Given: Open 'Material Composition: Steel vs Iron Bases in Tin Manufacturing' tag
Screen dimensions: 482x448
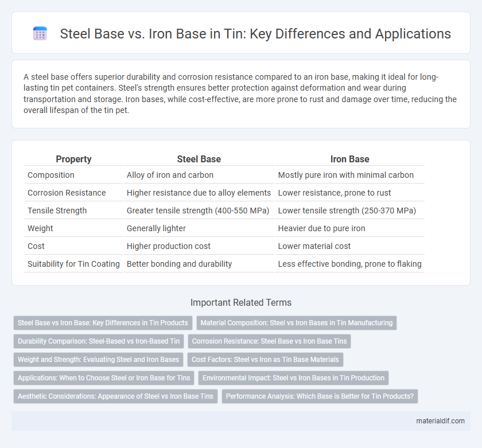Looking at the screenshot, I should (x=296, y=323).
